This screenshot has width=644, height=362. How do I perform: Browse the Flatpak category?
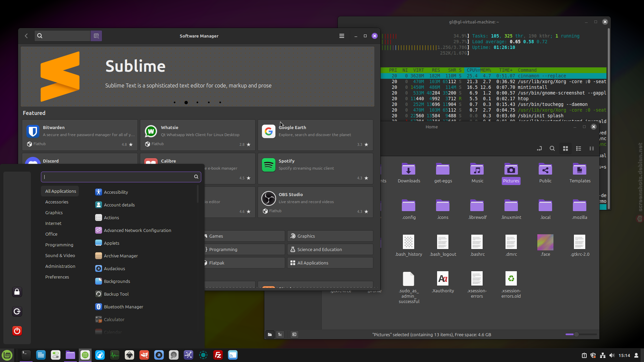244,263
